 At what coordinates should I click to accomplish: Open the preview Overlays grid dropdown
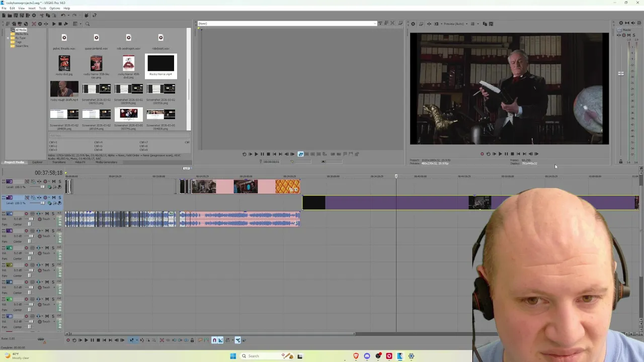tap(478, 24)
